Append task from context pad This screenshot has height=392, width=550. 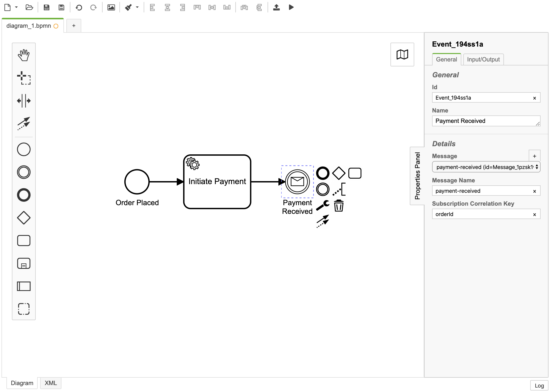pyautogui.click(x=355, y=173)
